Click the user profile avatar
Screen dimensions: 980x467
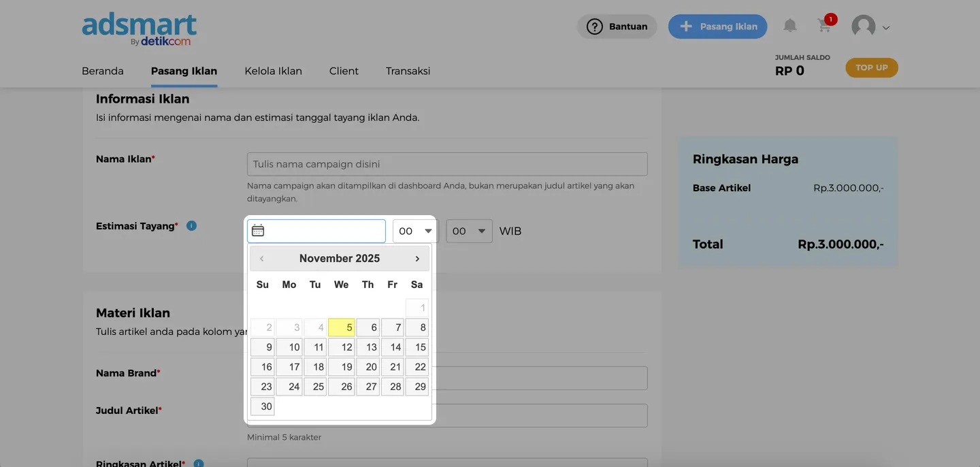pyautogui.click(x=864, y=27)
